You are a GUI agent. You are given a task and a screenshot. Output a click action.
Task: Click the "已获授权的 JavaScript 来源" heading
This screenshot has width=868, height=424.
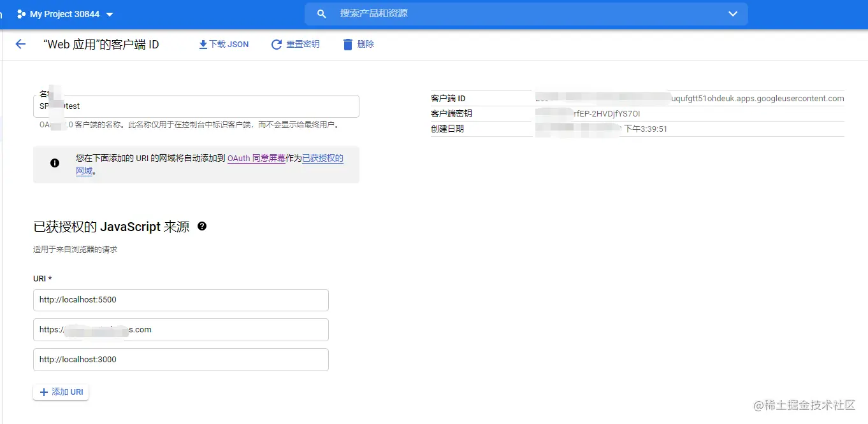click(112, 227)
